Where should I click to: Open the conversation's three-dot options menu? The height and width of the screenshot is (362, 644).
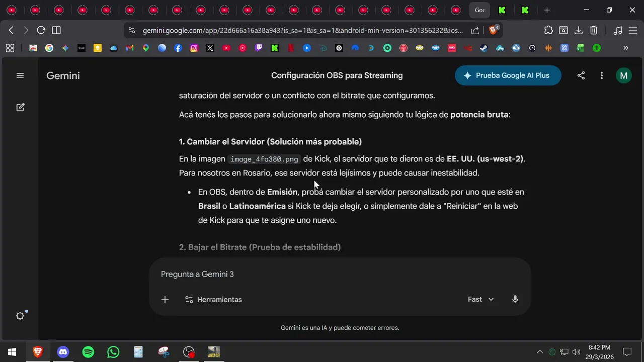[x=602, y=75]
